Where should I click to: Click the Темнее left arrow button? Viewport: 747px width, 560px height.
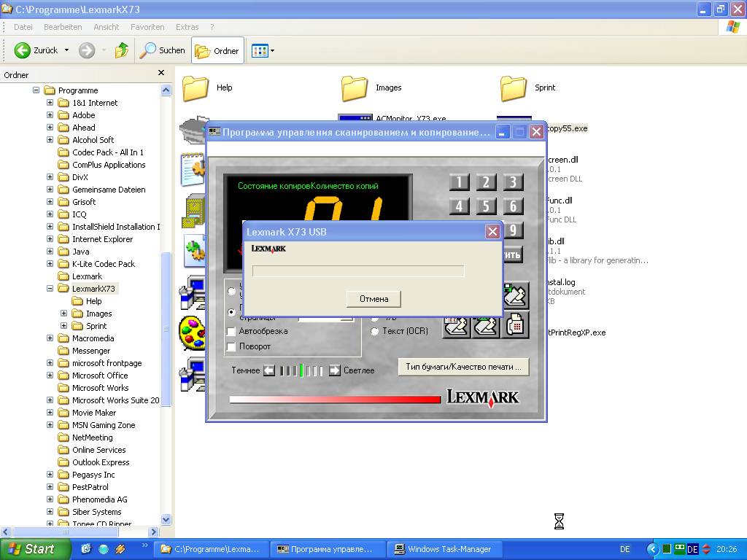[x=269, y=370]
